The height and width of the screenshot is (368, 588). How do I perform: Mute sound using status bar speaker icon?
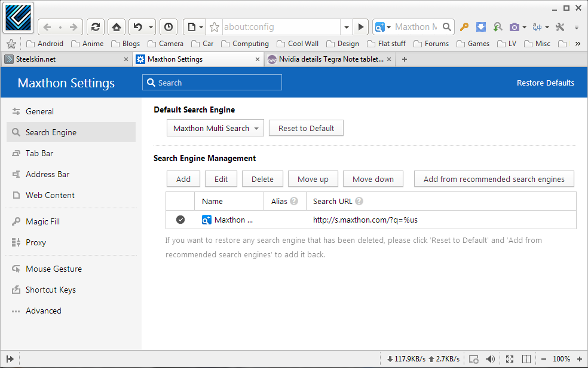click(491, 359)
